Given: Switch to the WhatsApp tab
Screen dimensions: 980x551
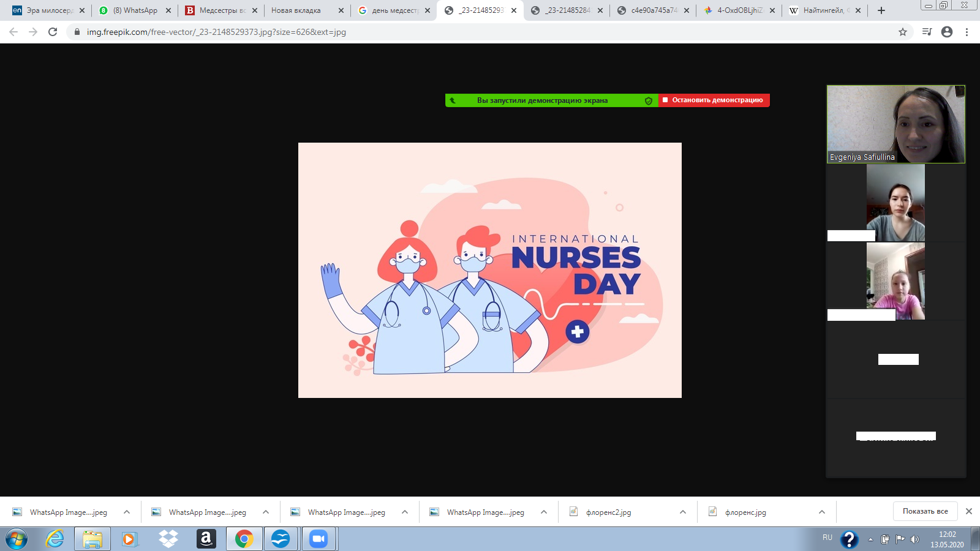Looking at the screenshot, I should pos(135,10).
